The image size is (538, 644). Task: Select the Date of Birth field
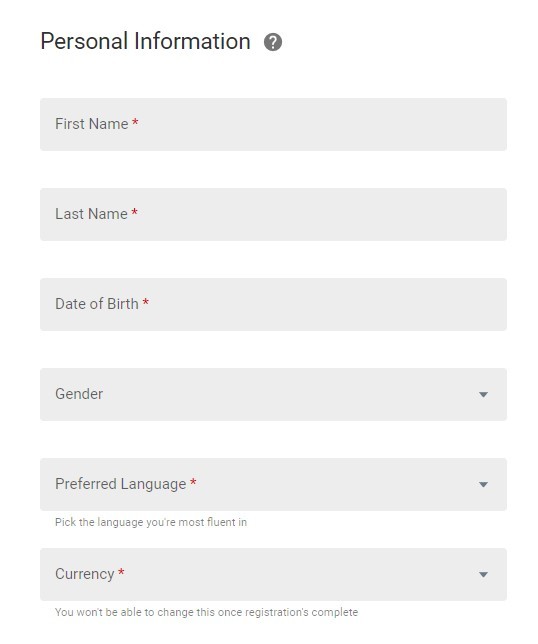(273, 304)
